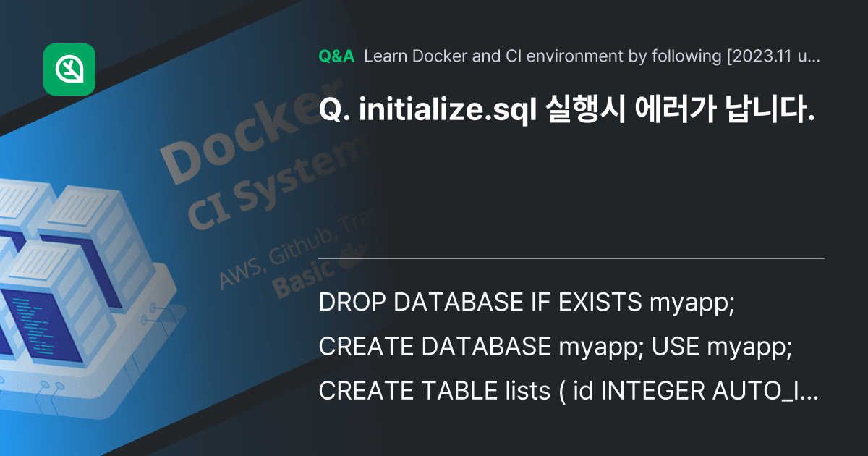Click the green site logo icon
The image size is (868, 456).
point(70,70)
